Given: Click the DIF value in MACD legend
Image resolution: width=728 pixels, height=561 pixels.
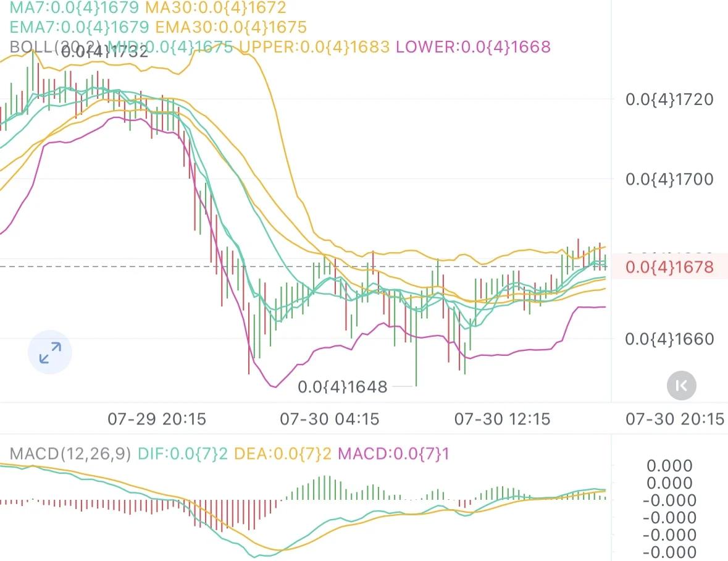Looking at the screenshot, I should (183, 454).
